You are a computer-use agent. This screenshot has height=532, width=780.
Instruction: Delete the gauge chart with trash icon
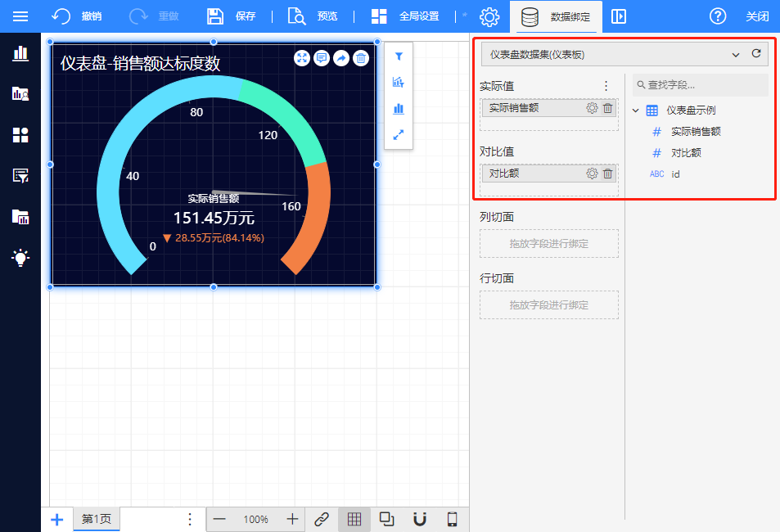coord(361,58)
